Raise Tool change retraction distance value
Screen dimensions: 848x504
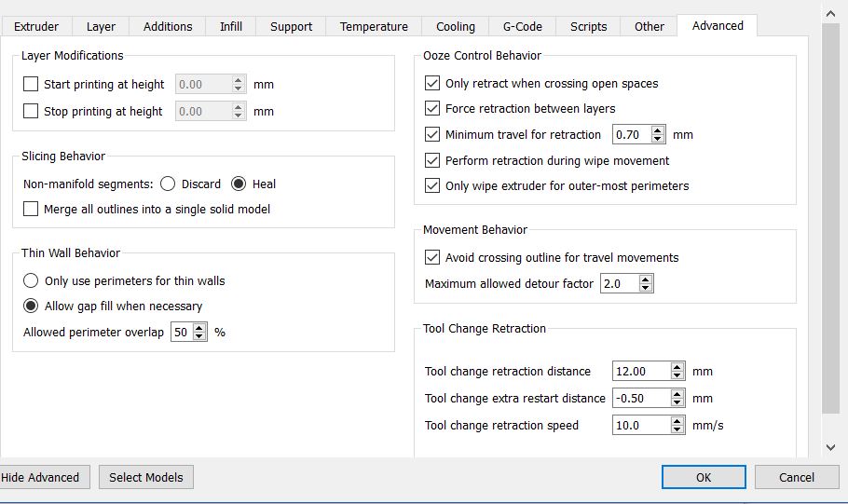(x=677, y=367)
